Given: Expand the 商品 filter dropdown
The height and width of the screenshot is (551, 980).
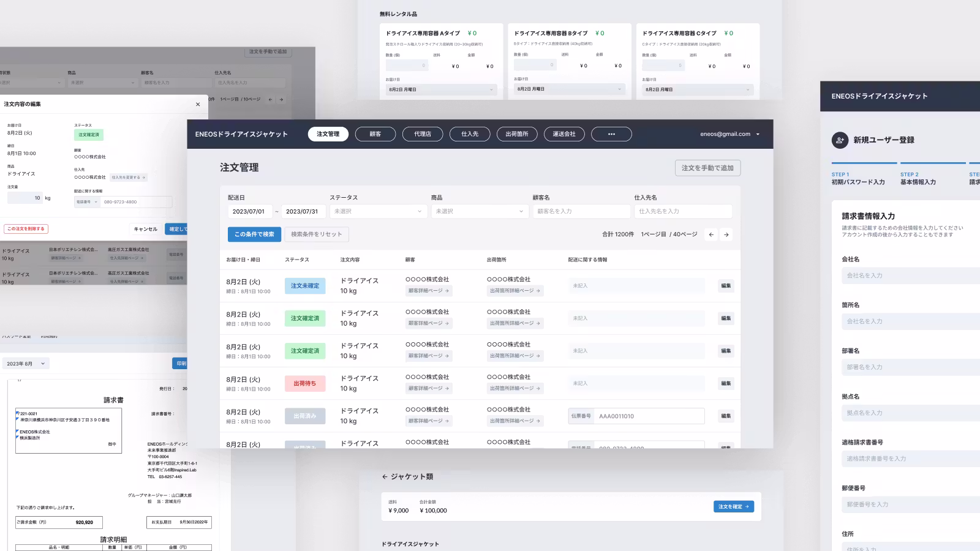Looking at the screenshot, I should click(480, 211).
